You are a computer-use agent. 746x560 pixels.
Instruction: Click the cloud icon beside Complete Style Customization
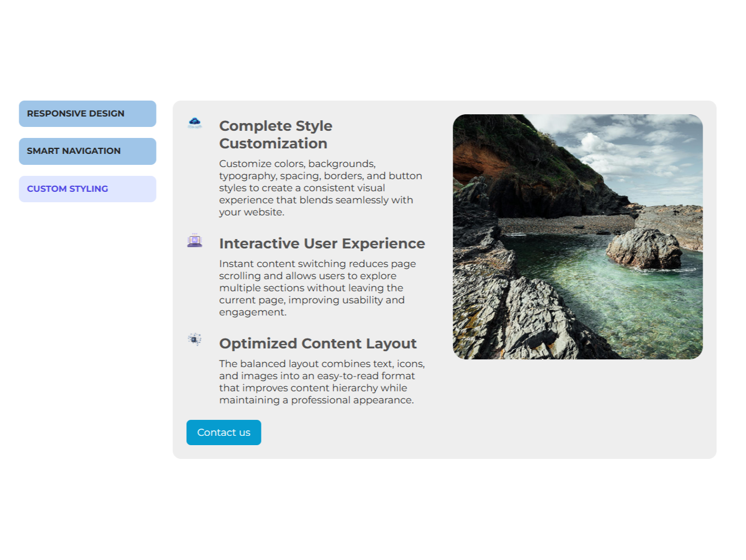click(194, 123)
